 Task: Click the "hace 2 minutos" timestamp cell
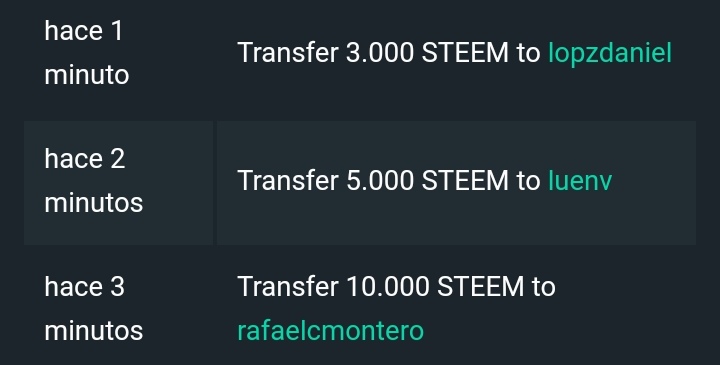[118, 183]
